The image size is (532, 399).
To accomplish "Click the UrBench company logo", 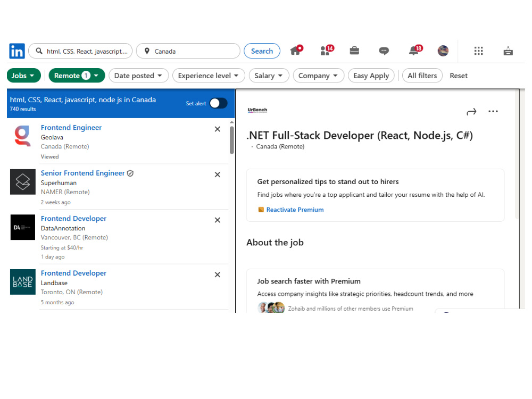I will (257, 110).
